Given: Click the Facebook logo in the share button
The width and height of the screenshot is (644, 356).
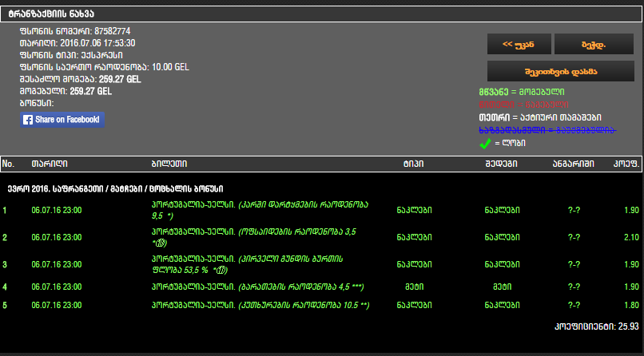Looking at the screenshot, I should point(28,120).
